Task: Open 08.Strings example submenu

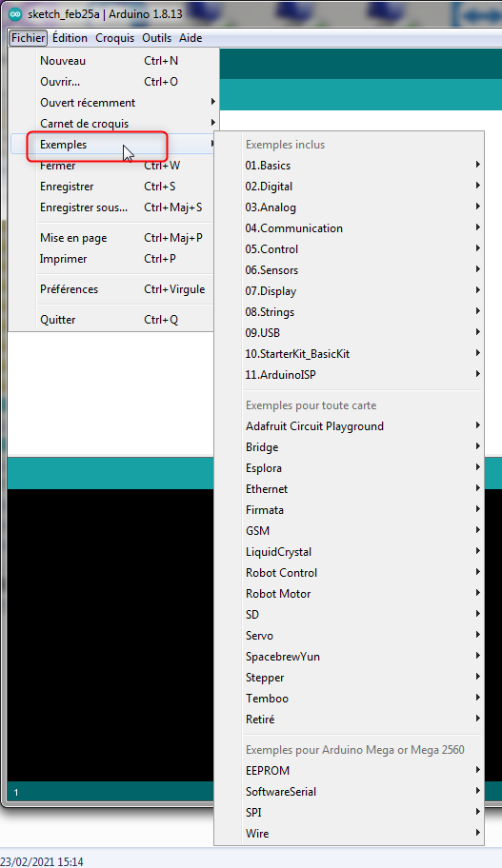Action: point(349,312)
